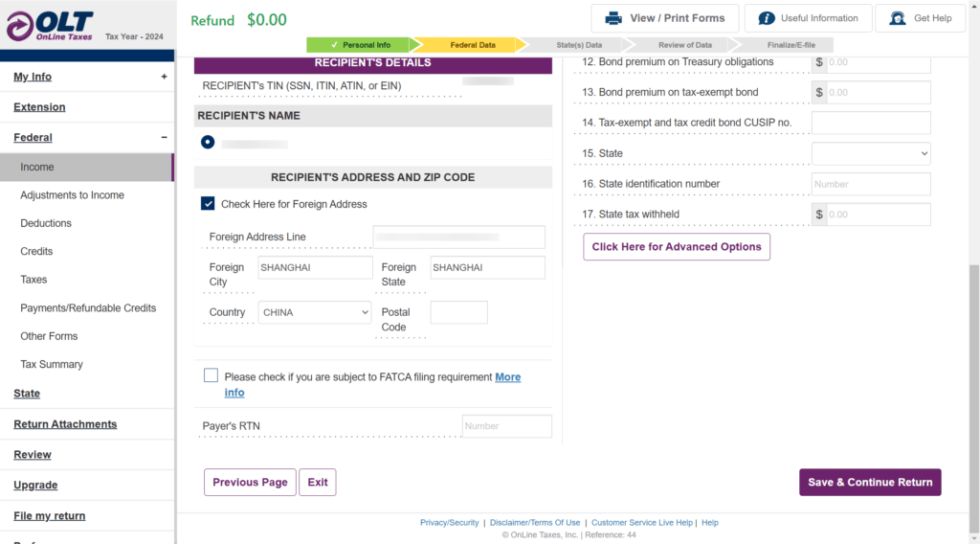Go to Tax Summary in sidebar
This screenshot has width=980, height=544.
coord(52,364)
